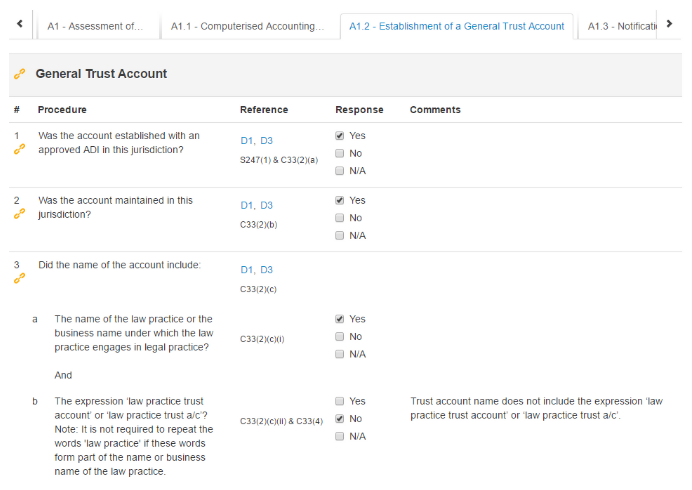692x490 pixels.
Task: Uncheck Yes for procedure 1 ADI question
Action: tap(340, 136)
